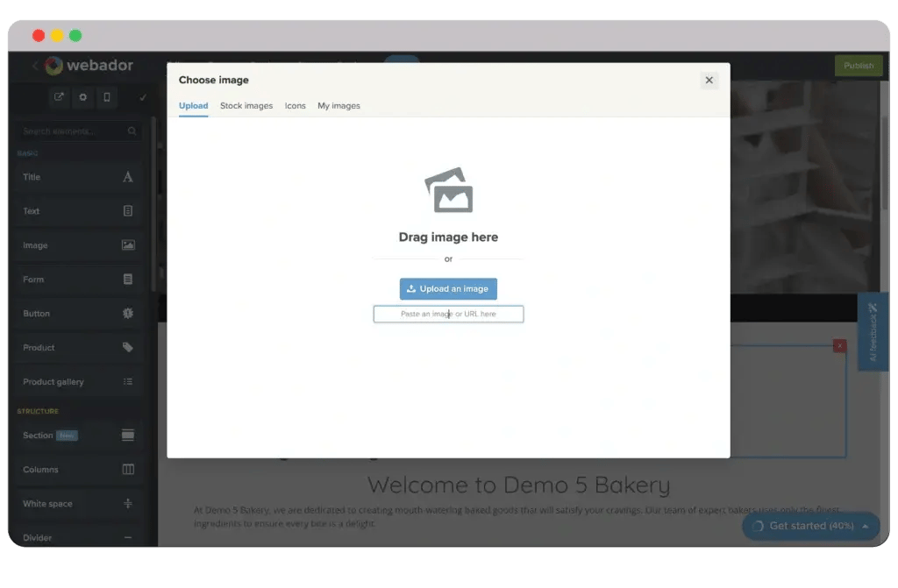Click the Publish button
The image size is (898, 588).
pyautogui.click(x=859, y=66)
